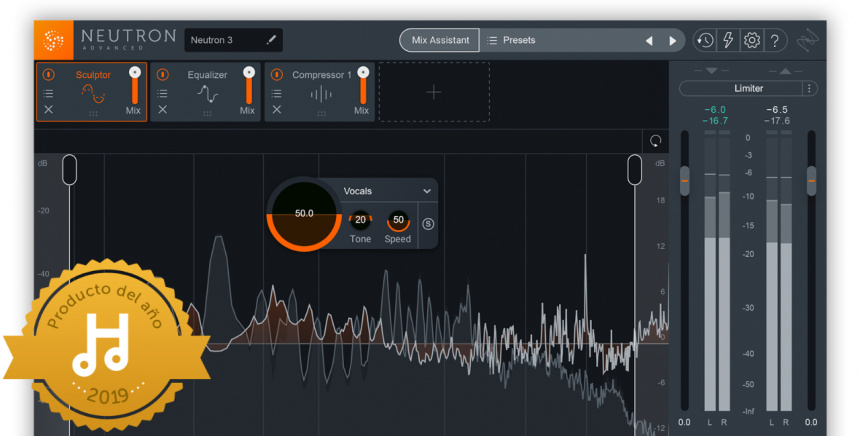Image resolution: width=860 pixels, height=436 pixels.
Task: Open the Vocals target dropdown
Action: (x=387, y=191)
